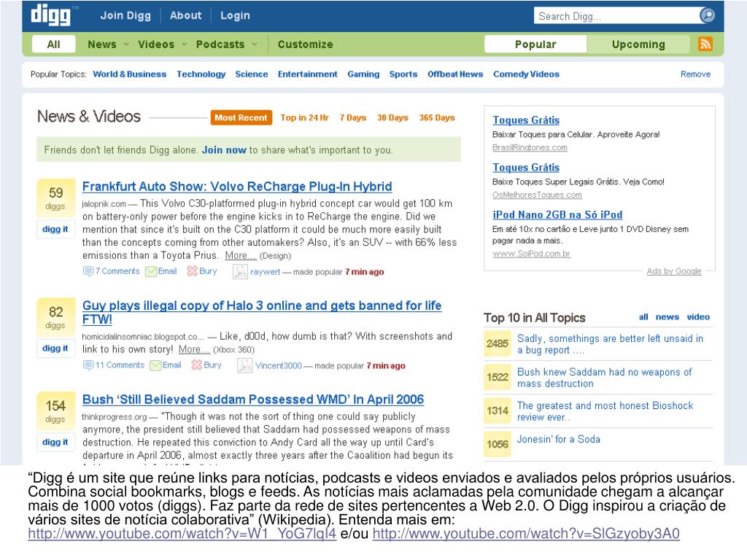Click Bury X icon on Halo 3 story

pos(197,365)
